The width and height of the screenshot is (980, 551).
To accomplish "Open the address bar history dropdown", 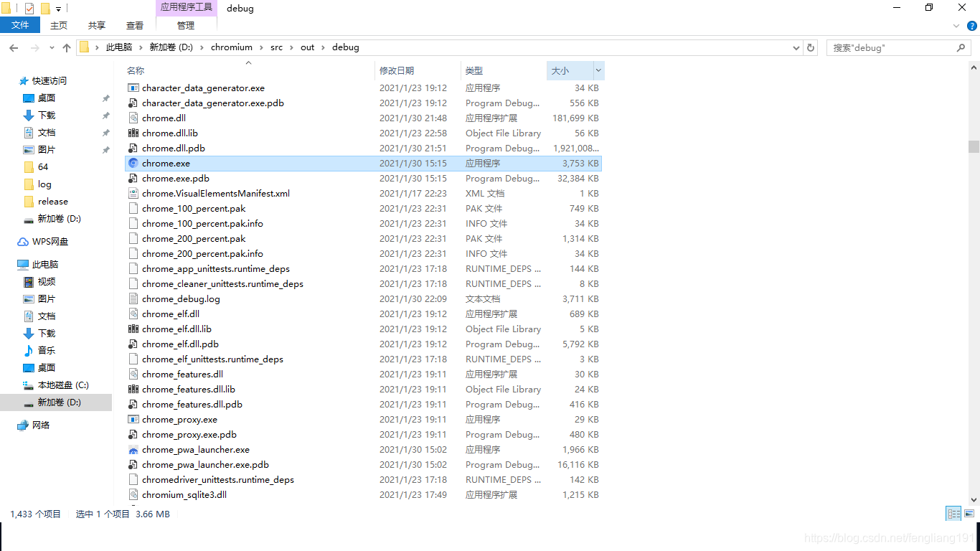I will point(796,47).
